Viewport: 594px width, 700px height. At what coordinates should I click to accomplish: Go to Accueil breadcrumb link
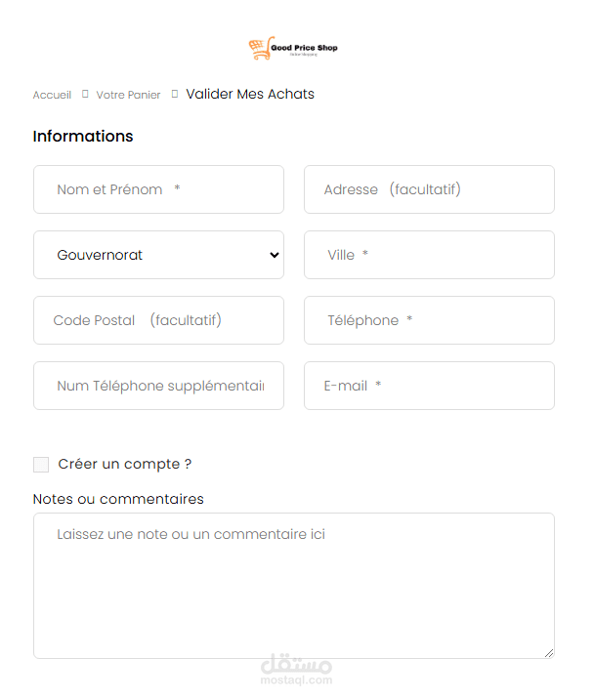(x=52, y=95)
